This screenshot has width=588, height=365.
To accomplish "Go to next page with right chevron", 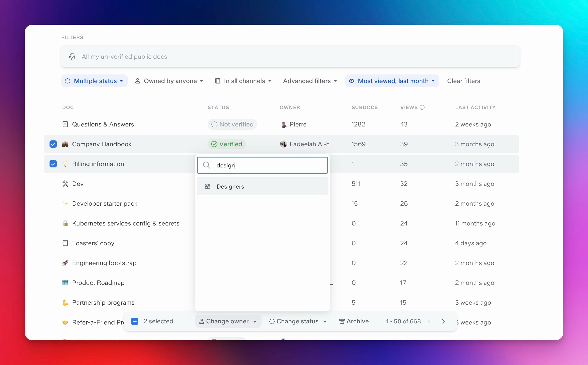I will 443,321.
